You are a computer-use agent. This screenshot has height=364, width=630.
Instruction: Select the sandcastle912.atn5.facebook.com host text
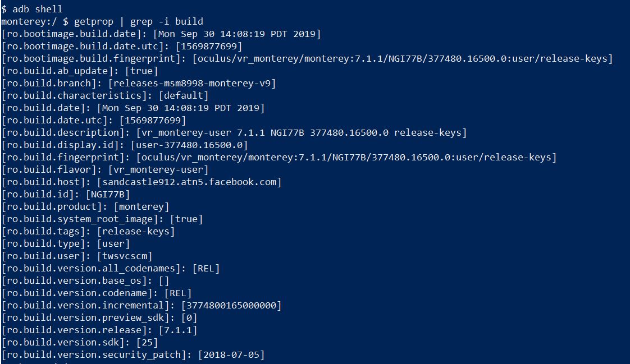pyautogui.click(x=189, y=182)
